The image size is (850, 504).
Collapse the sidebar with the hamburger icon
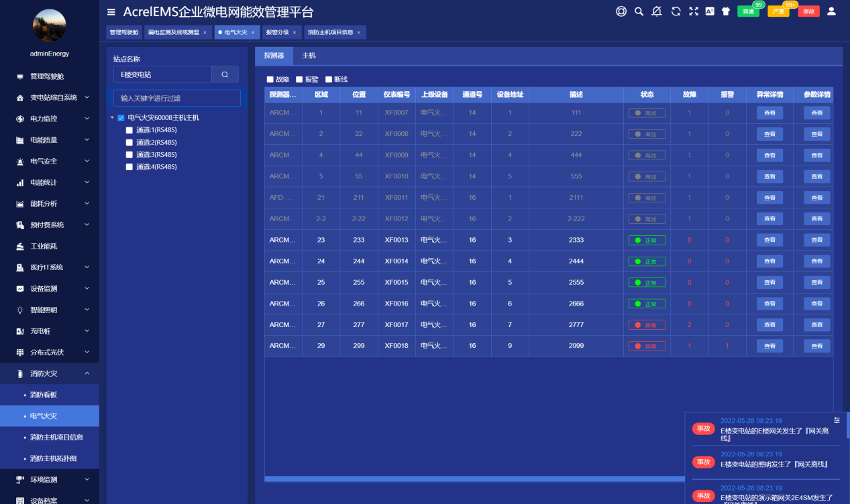click(111, 12)
